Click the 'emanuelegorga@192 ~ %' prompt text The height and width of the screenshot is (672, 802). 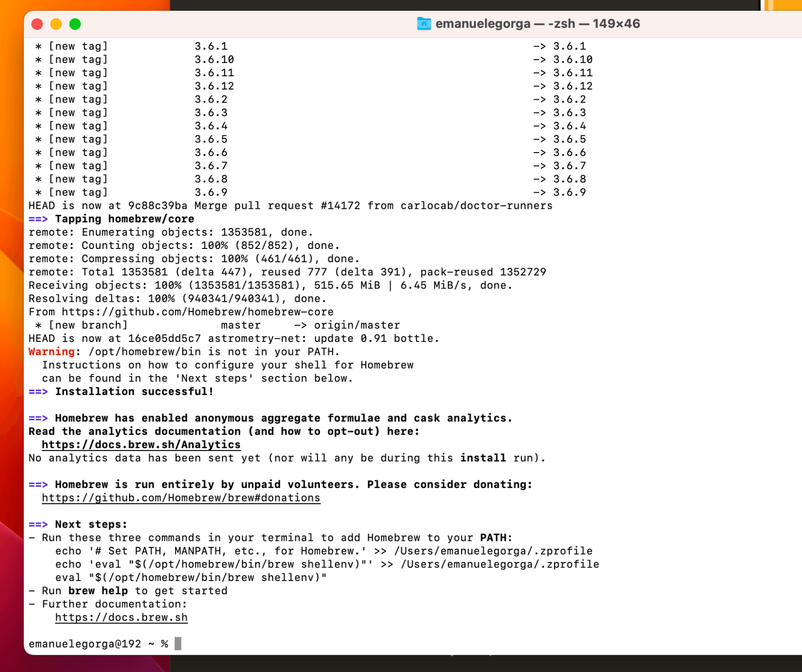coord(98,644)
